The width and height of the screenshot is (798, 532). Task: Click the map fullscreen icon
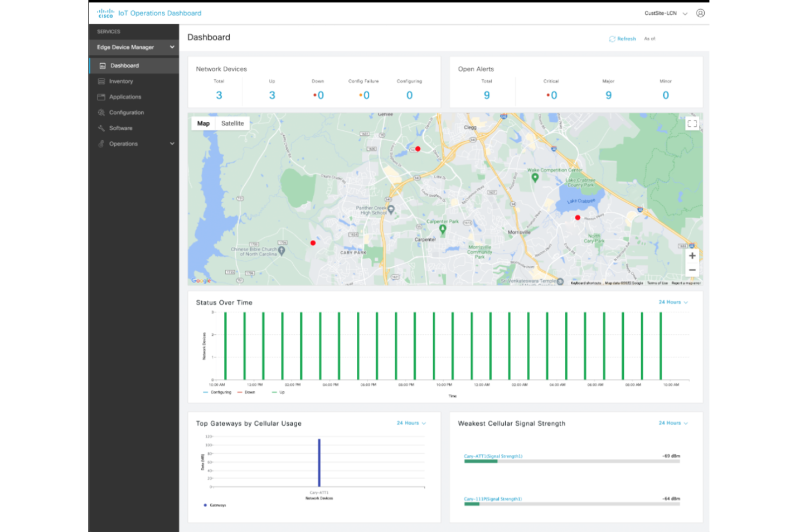coord(692,123)
